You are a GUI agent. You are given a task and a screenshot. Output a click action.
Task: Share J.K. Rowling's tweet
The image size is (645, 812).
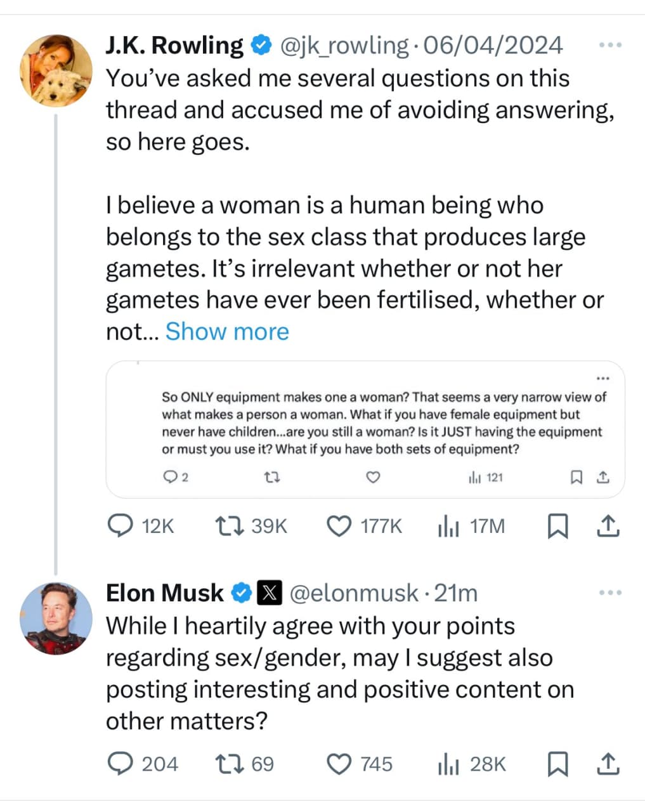click(x=608, y=527)
